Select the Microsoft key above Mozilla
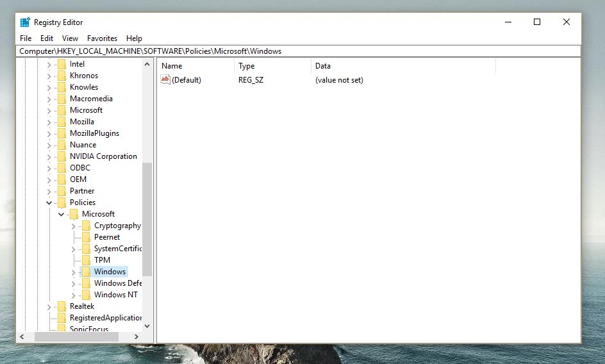The height and width of the screenshot is (364, 605). [86, 110]
